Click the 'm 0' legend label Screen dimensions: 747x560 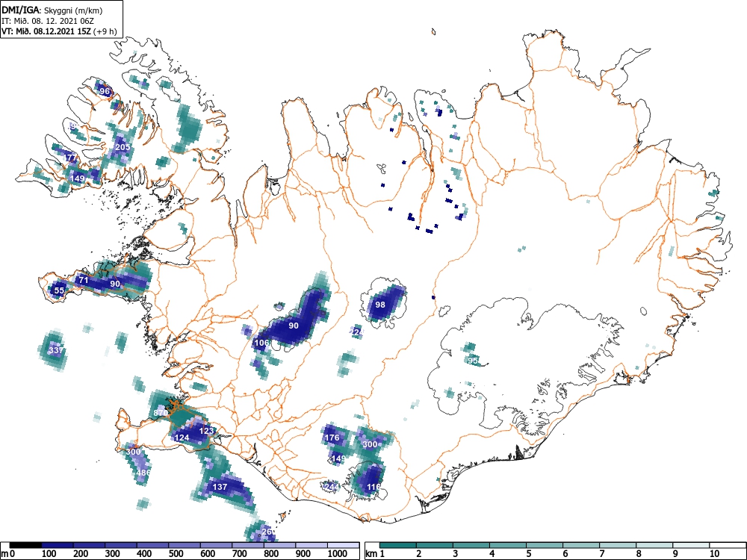7,553
